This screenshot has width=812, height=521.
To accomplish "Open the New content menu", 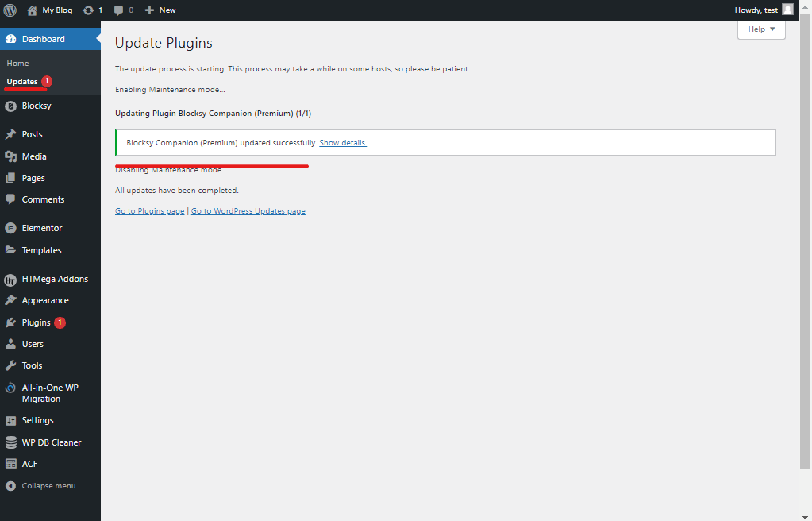I will (x=160, y=10).
